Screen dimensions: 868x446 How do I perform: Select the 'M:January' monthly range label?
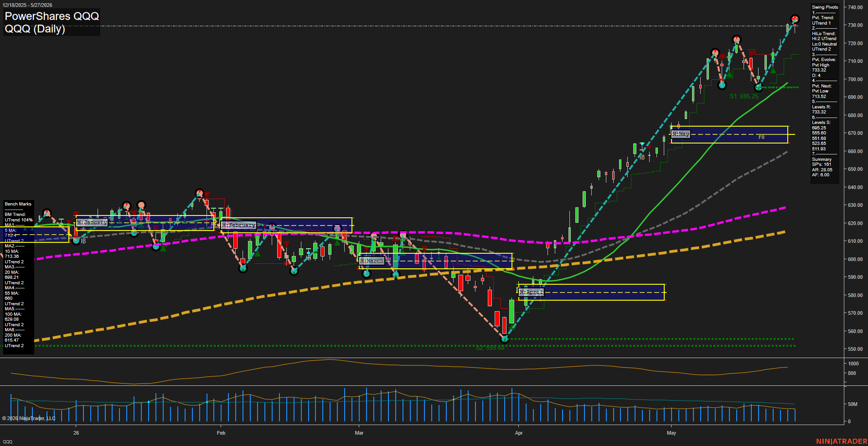(x=92, y=222)
